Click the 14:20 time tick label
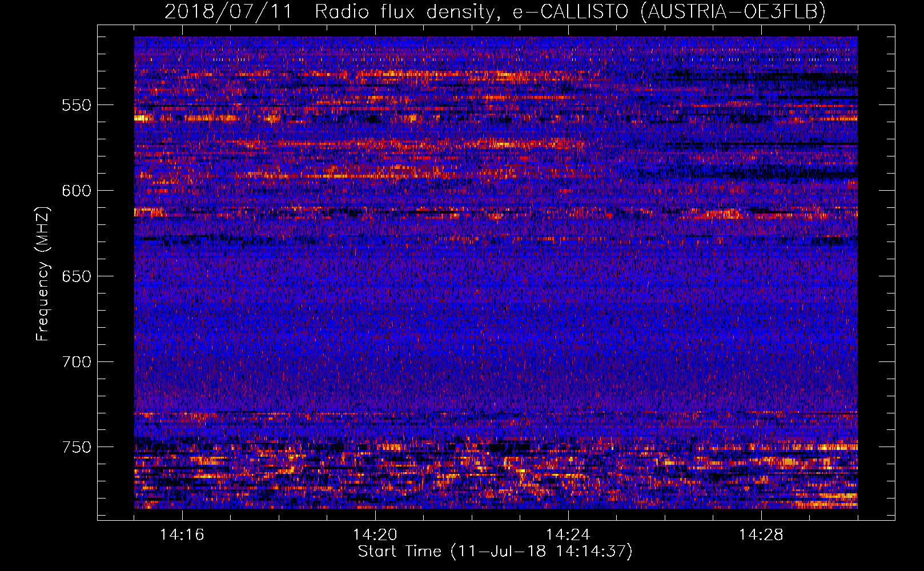This screenshot has height=571, width=924. tap(375, 535)
